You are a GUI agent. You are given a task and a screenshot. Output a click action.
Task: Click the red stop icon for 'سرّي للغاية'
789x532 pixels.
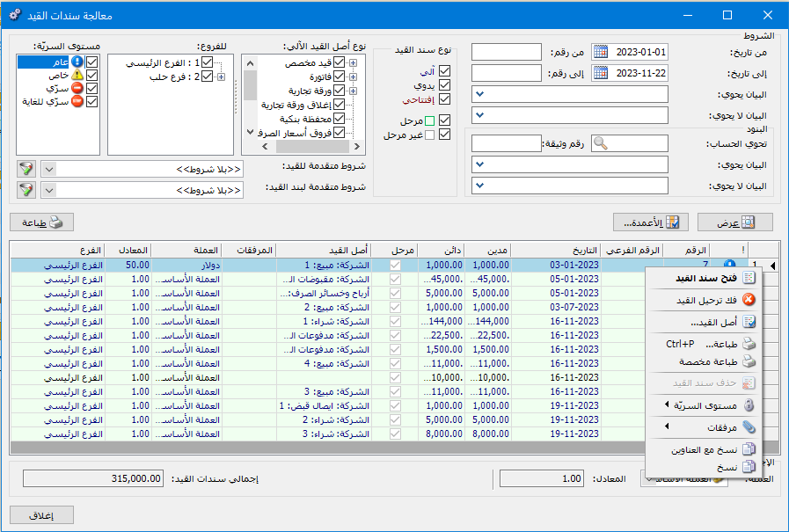pos(77,102)
